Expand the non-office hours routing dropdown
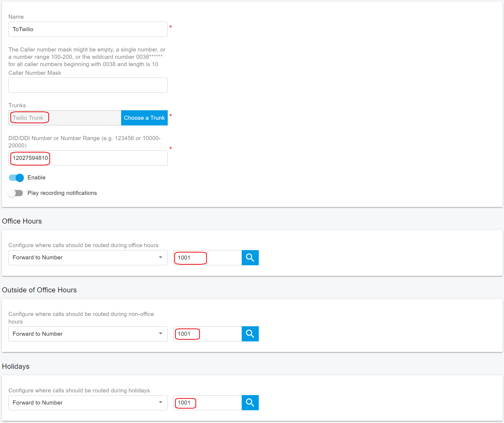 point(88,334)
